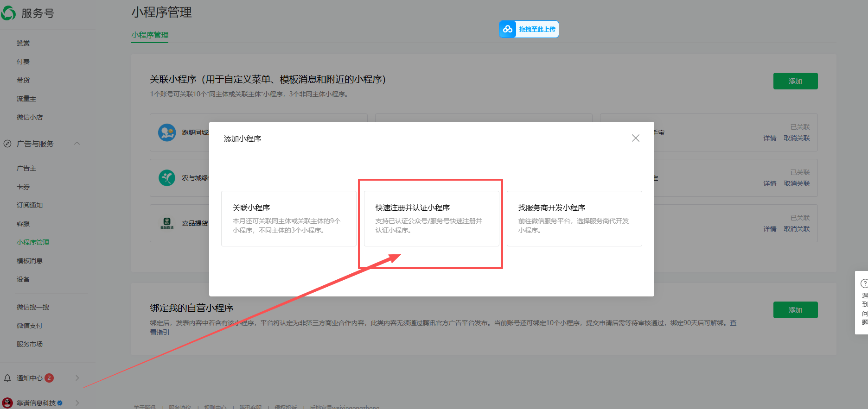Click 添加 button for 关联小程序
The image size is (868, 409).
[x=795, y=81]
